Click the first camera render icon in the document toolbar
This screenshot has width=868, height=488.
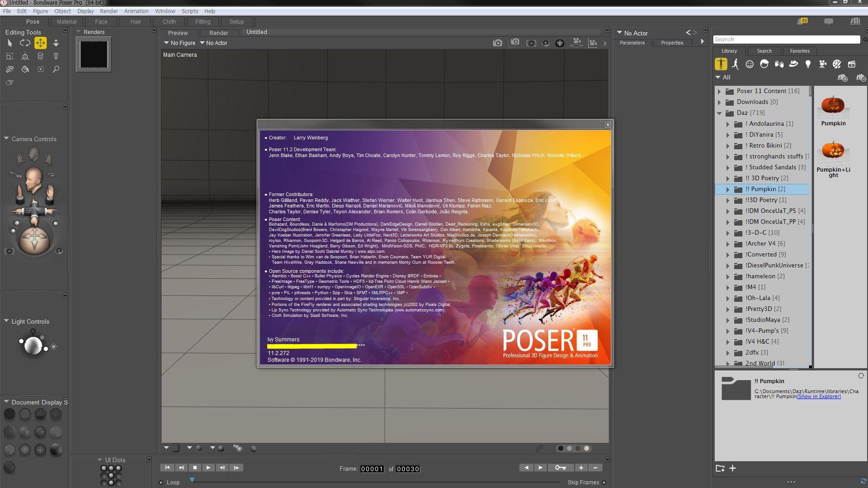[497, 43]
